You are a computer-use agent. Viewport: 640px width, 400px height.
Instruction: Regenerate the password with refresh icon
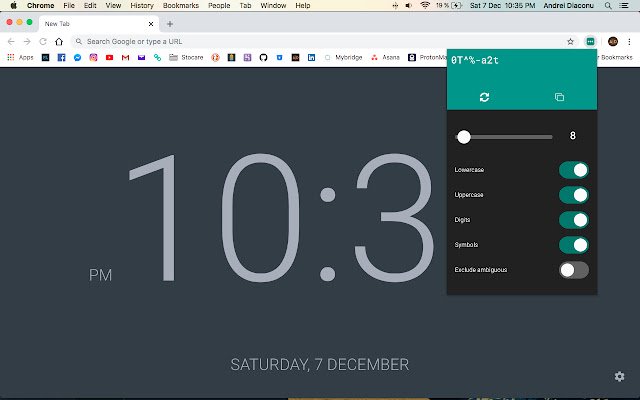pyautogui.click(x=484, y=97)
